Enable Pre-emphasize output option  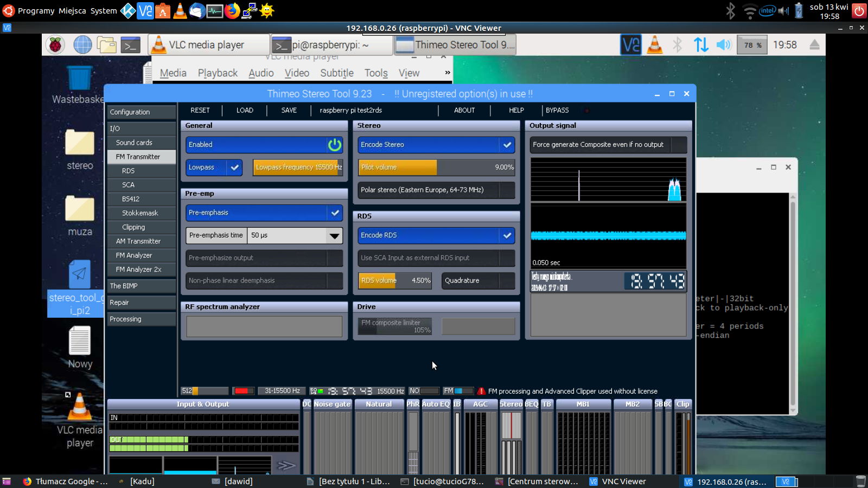click(265, 258)
